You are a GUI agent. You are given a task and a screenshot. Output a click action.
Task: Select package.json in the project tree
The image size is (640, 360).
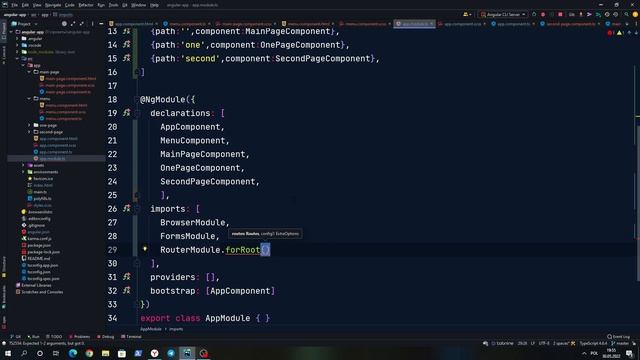click(39, 245)
